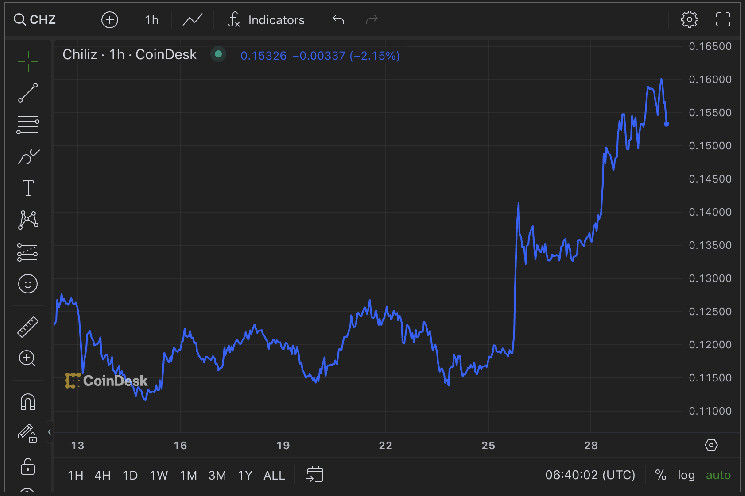The height and width of the screenshot is (496, 745).
Task: Open time axis settings icon
Action: click(711, 445)
